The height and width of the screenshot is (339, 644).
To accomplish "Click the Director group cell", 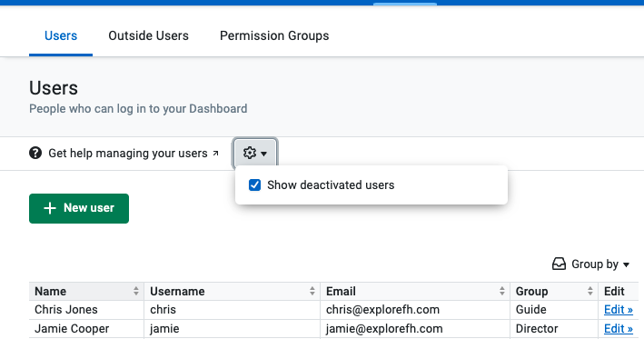I will tap(554, 329).
